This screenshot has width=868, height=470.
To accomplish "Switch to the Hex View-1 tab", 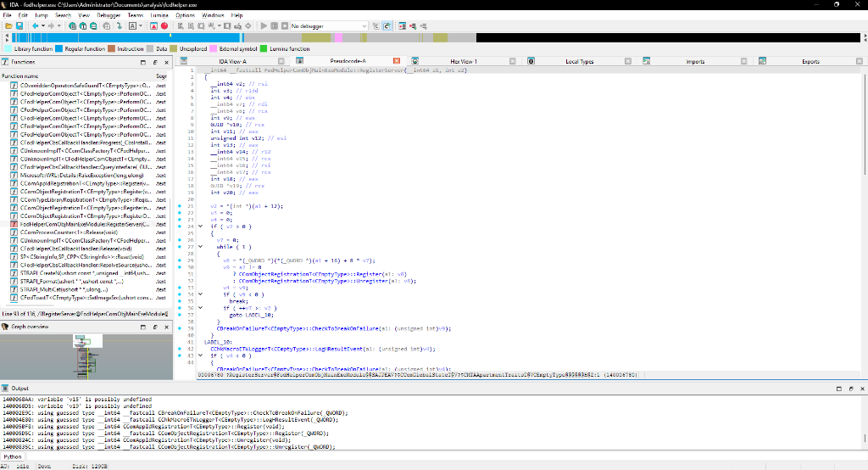I will pos(464,62).
